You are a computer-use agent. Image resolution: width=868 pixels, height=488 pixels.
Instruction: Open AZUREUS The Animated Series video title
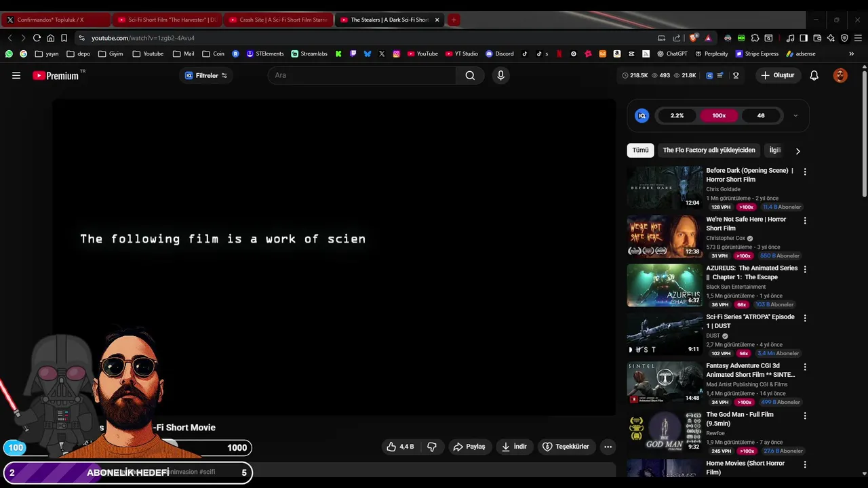point(751,272)
